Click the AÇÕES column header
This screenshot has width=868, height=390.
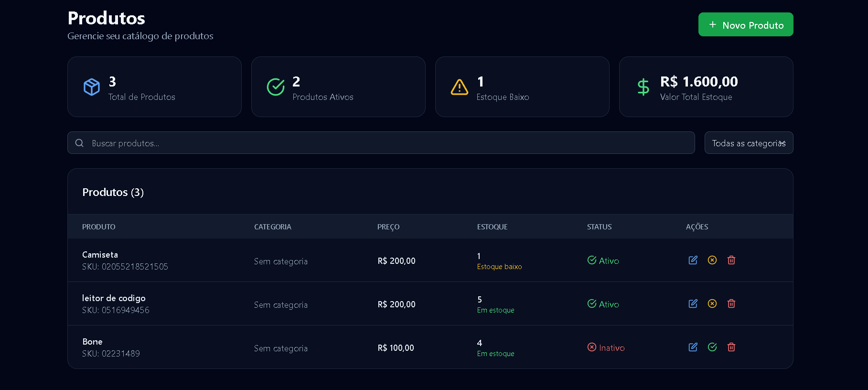[x=697, y=227]
